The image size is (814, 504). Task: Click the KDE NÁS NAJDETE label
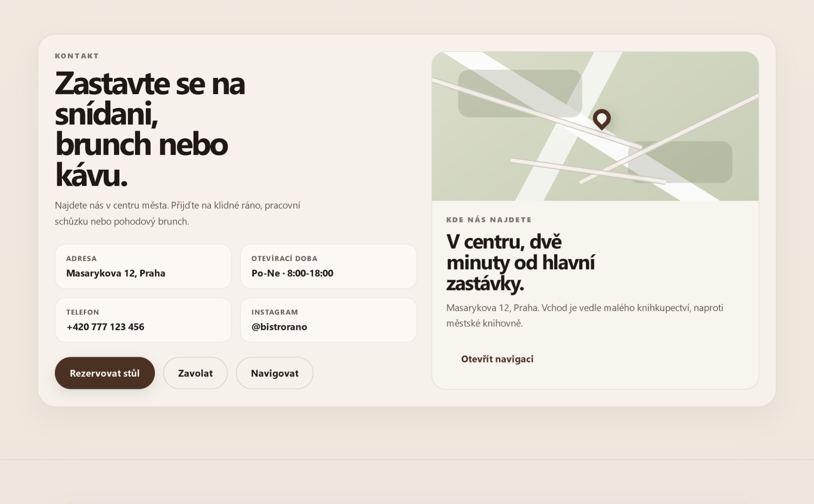[489, 220]
